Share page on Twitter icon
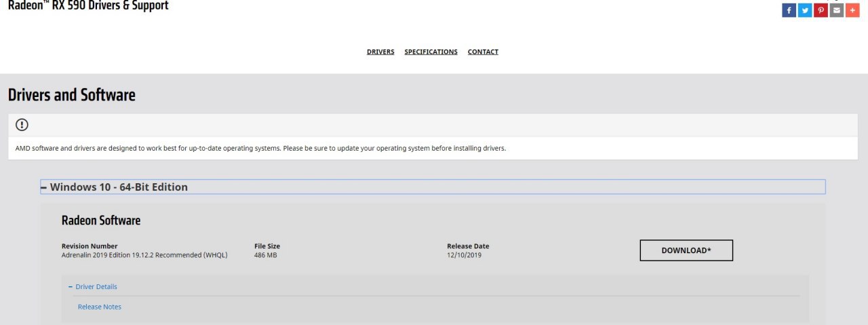 [x=805, y=10]
